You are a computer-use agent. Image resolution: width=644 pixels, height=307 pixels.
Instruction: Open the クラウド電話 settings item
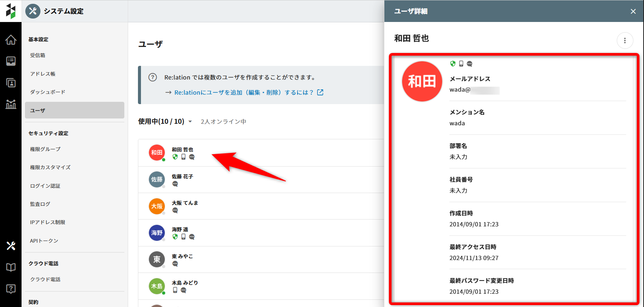pyautogui.click(x=45, y=279)
